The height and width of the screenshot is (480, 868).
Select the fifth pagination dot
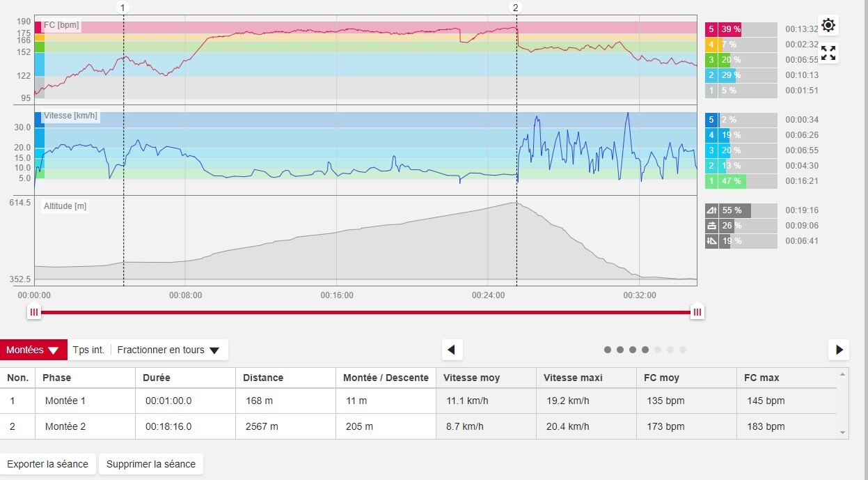coord(658,350)
